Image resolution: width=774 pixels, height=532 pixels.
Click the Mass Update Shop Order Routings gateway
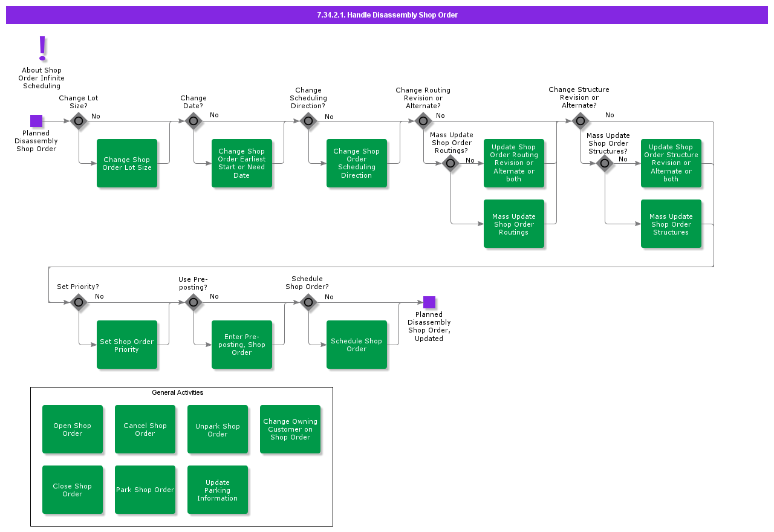(450, 163)
